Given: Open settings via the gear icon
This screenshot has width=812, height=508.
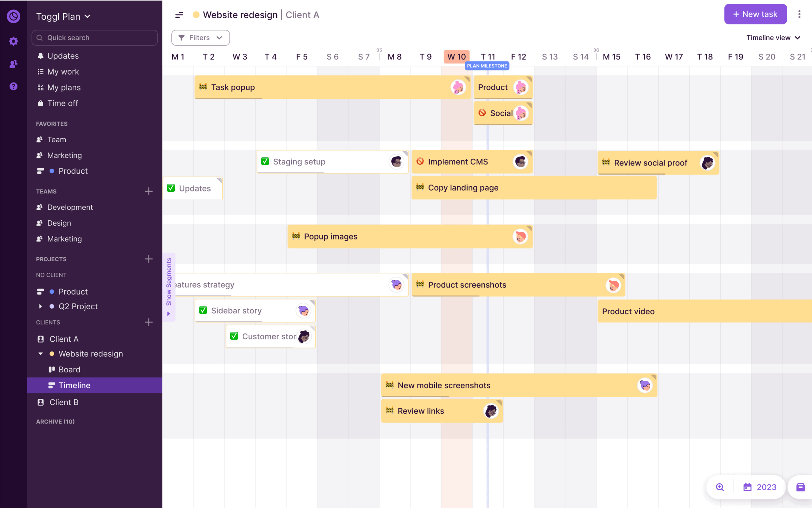Looking at the screenshot, I should 13,41.
